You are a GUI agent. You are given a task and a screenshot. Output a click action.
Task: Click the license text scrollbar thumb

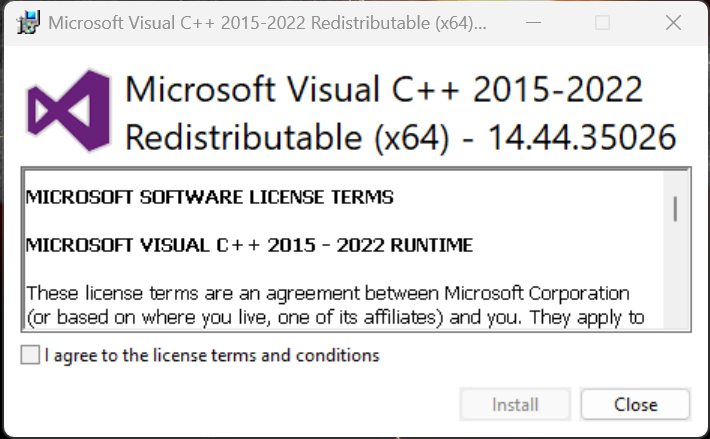(675, 209)
